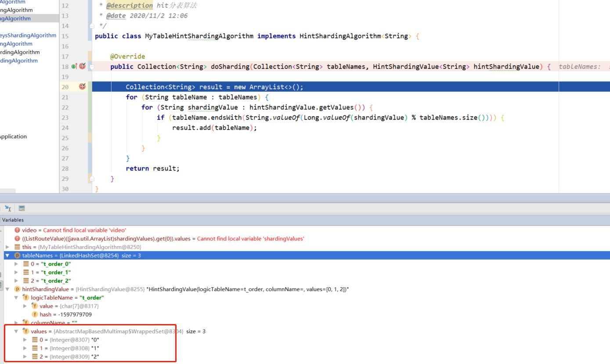Click HintShardingAlgorithm<String> interface name on line 15
Image resolution: width=610 pixels, height=364 pixels.
pos(356,36)
